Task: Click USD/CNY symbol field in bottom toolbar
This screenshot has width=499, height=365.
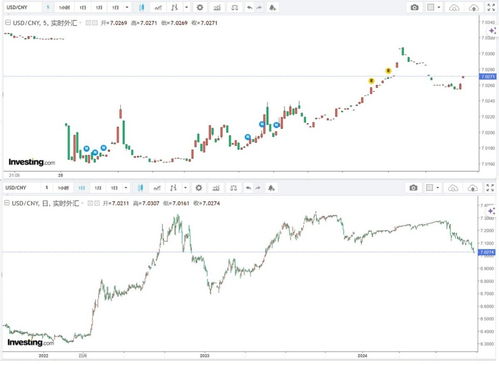Action: tap(22, 188)
